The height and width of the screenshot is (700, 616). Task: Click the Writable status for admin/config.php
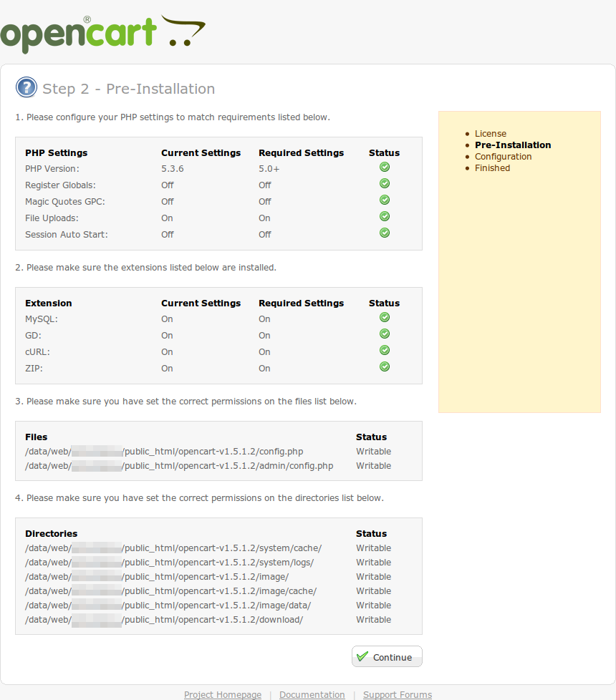373,466
